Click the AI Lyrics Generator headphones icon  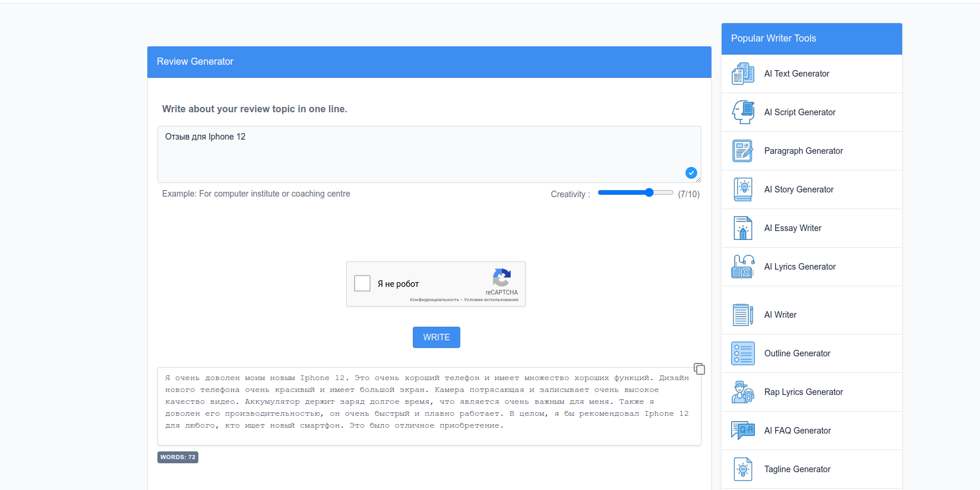pos(742,267)
